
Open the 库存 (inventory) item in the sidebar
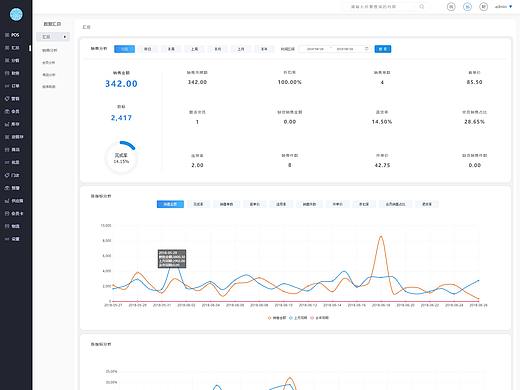tap(12, 124)
